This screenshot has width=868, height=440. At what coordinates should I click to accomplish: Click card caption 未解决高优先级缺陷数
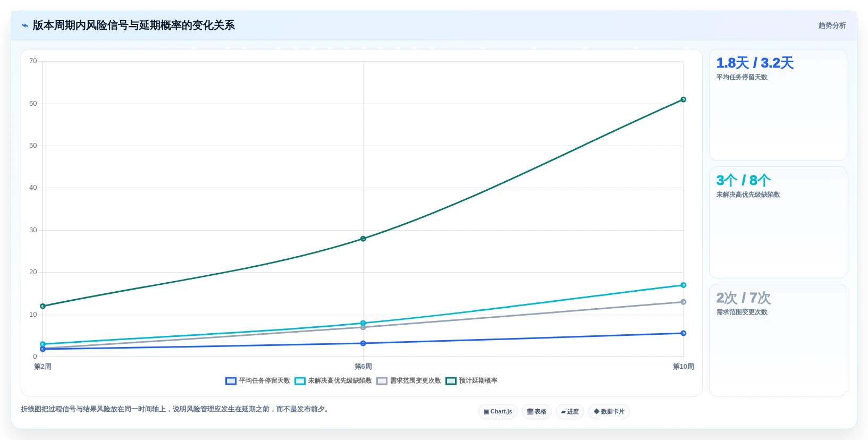tap(748, 195)
